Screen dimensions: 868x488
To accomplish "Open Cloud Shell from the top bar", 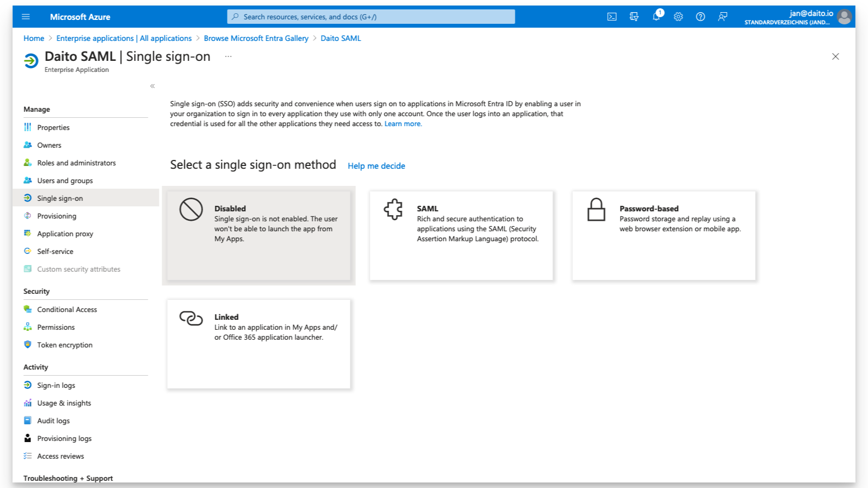I will click(612, 17).
